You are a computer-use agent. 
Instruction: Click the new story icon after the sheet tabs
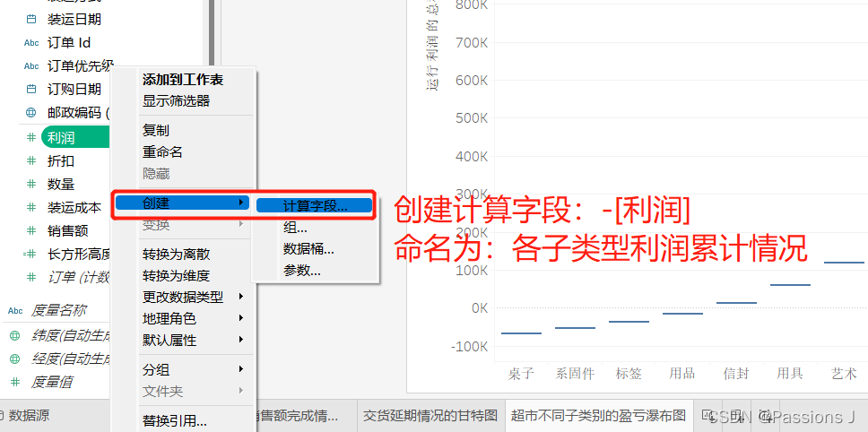coord(765,415)
